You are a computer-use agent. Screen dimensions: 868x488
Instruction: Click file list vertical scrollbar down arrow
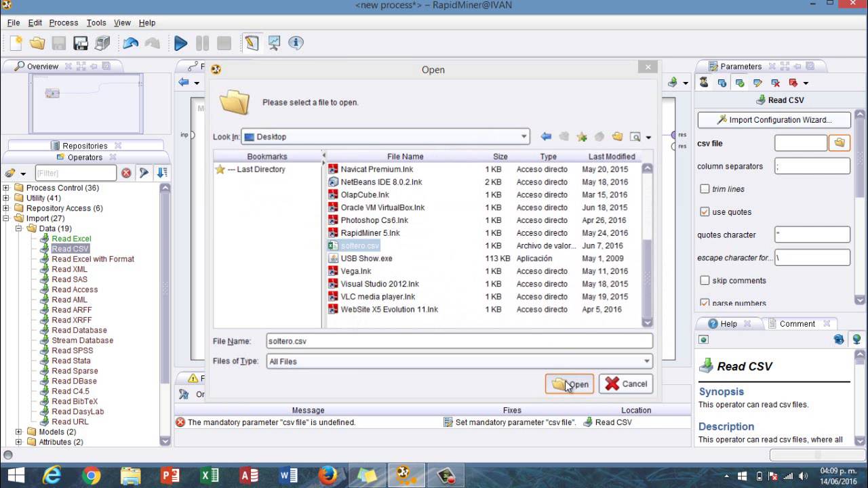pos(647,323)
